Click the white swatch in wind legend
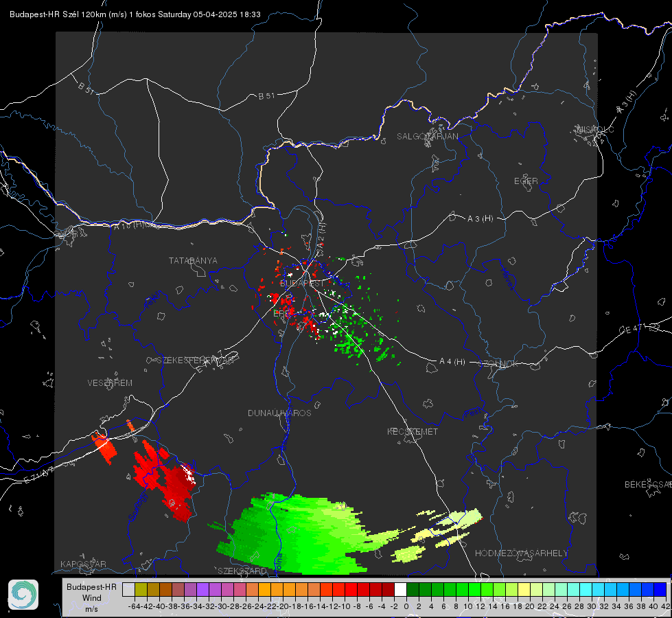The height and width of the screenshot is (618, 672). 400,589
